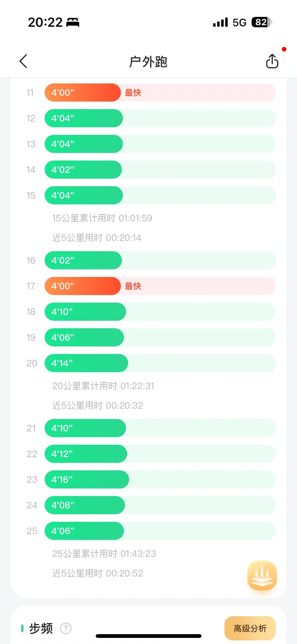
Task: Tap the orange floating chart icon
Action: point(262,575)
